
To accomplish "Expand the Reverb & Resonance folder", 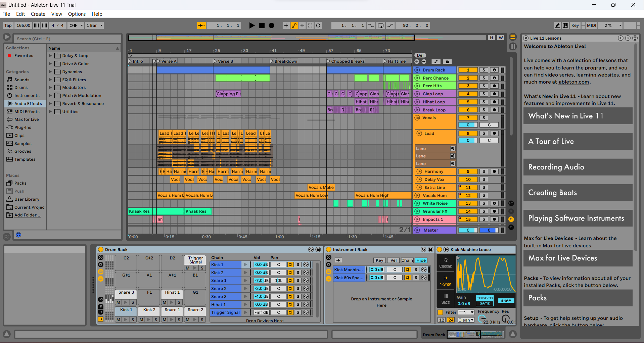I will click(x=51, y=104).
